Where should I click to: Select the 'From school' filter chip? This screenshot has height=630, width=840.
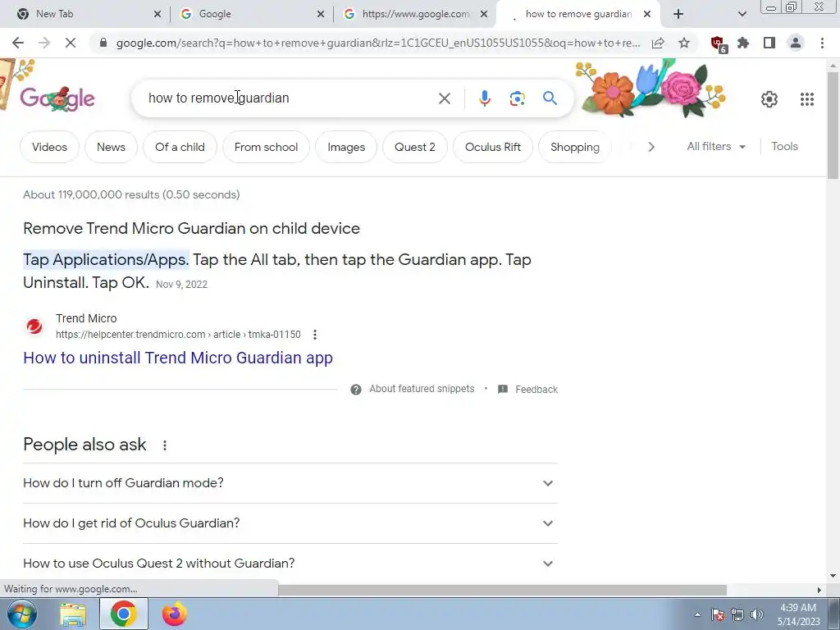tap(267, 147)
